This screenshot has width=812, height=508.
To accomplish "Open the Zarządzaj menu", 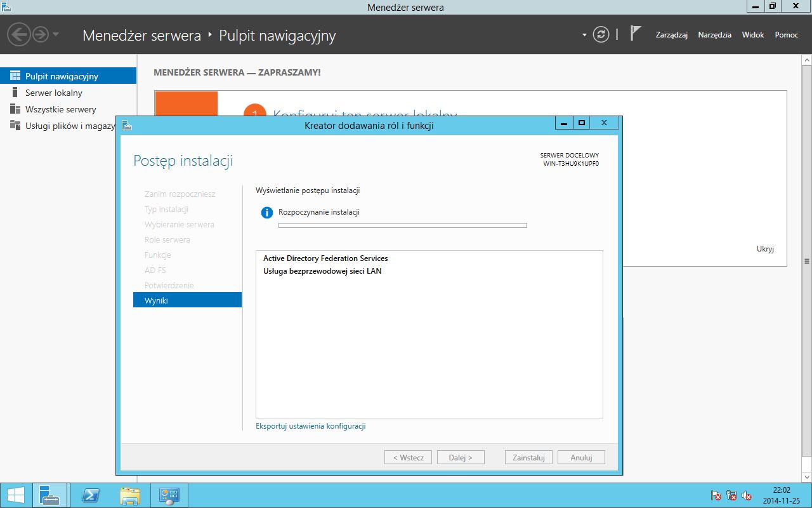I will pos(672,35).
